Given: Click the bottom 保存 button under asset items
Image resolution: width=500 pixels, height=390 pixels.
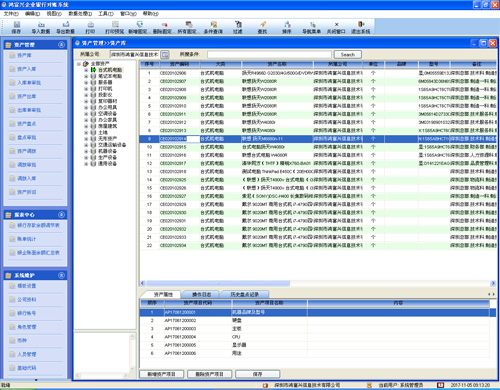Looking at the screenshot, I should coord(257,374).
